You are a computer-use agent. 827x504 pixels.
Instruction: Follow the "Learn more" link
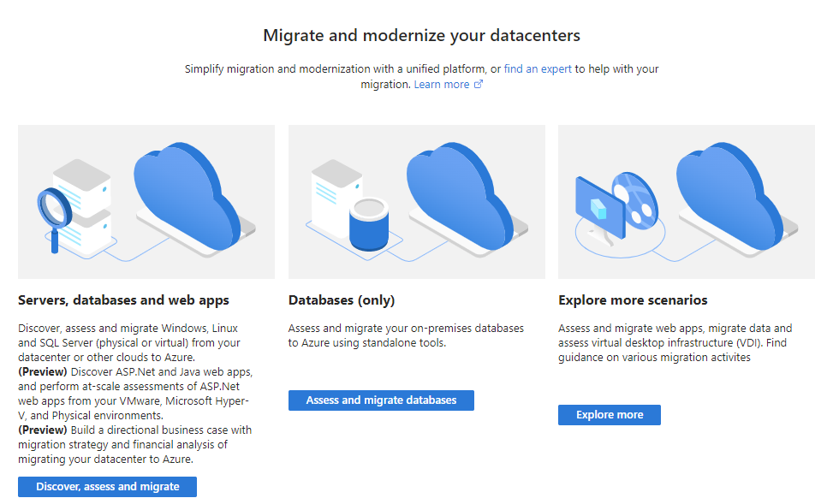442,85
